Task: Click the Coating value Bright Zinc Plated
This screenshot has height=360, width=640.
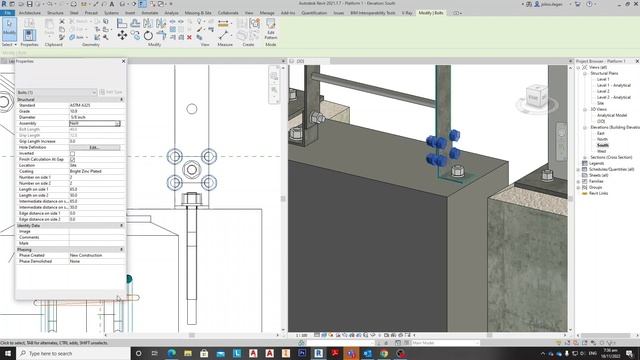Action: point(85,171)
